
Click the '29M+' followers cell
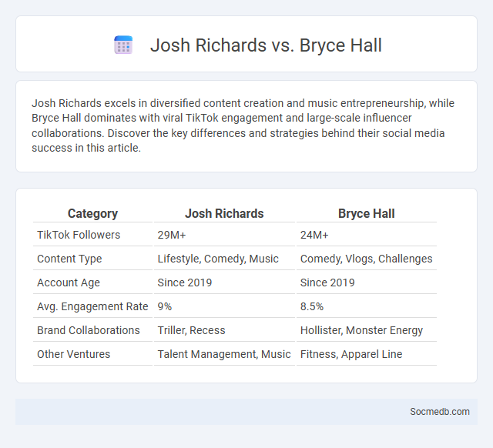pyautogui.click(x=172, y=235)
